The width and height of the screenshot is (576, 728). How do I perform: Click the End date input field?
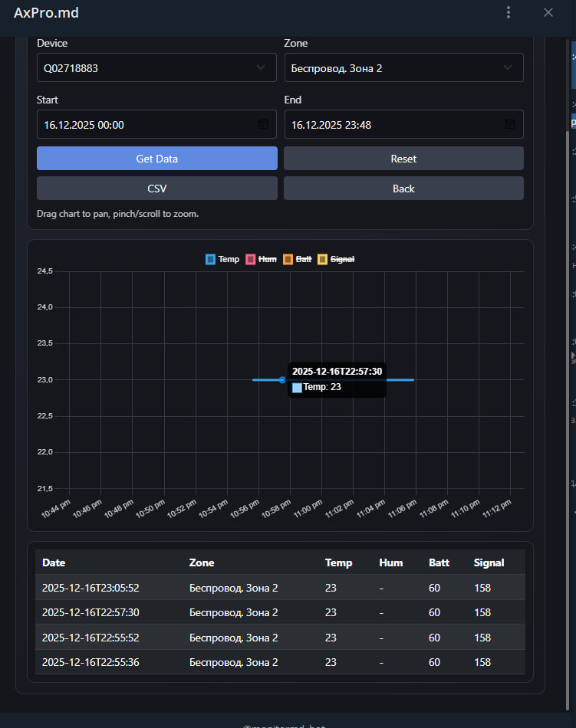393,124
